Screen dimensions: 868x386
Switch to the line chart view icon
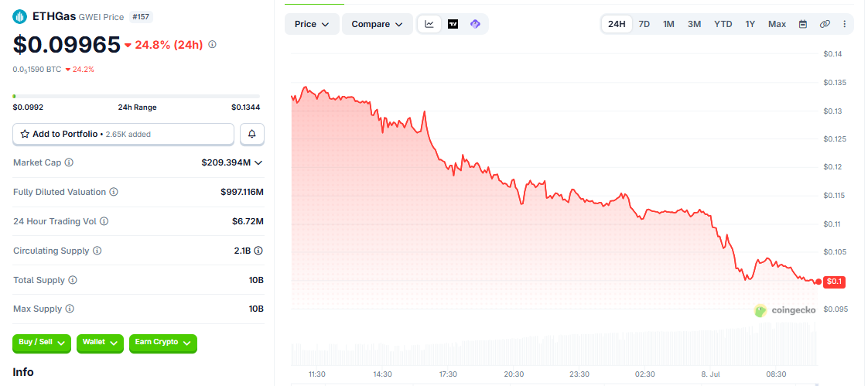pos(429,24)
